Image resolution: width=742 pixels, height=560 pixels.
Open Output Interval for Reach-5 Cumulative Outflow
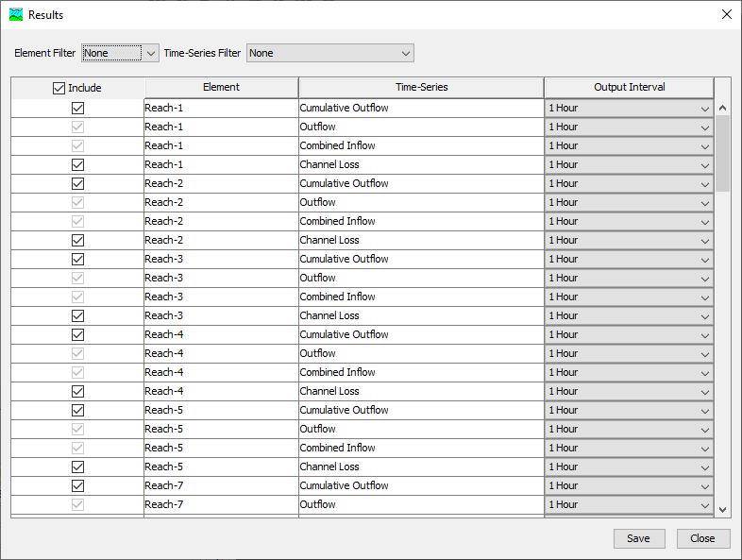coord(629,411)
